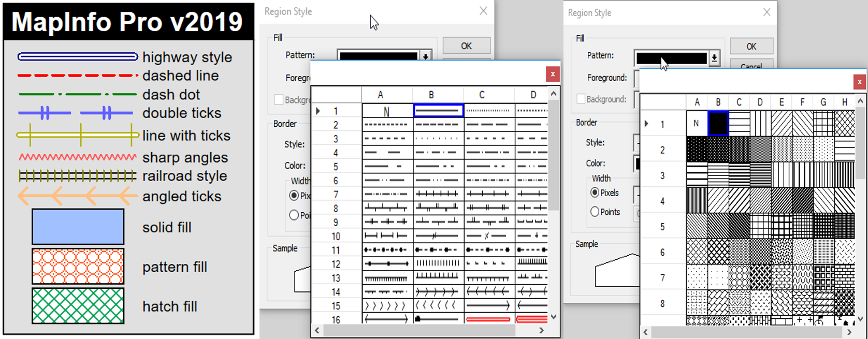Click the green hatch fill sample swatch
868x339 pixels.
click(x=78, y=306)
